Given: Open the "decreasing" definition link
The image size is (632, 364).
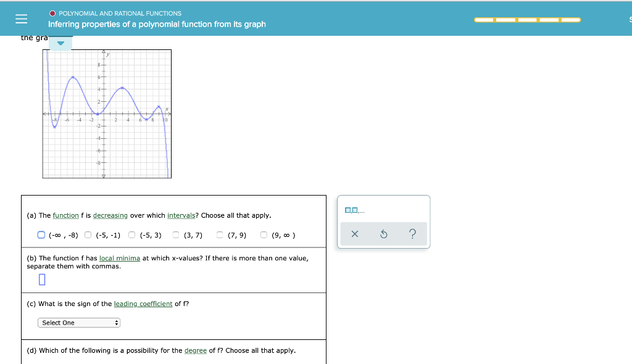Looking at the screenshot, I should click(x=110, y=215).
